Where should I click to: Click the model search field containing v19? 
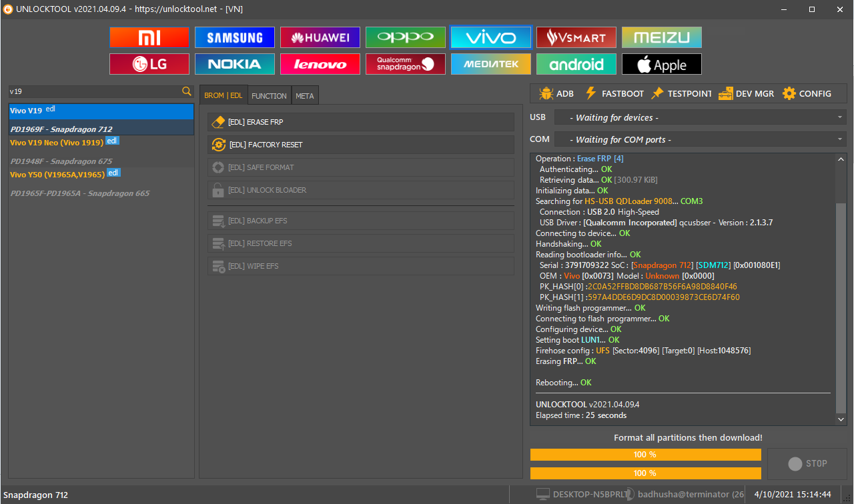(95, 91)
